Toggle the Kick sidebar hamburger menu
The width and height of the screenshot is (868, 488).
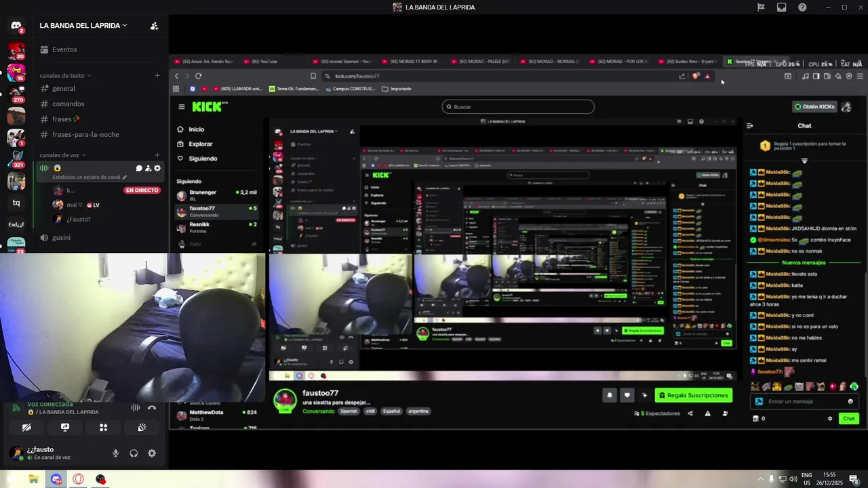coord(181,107)
